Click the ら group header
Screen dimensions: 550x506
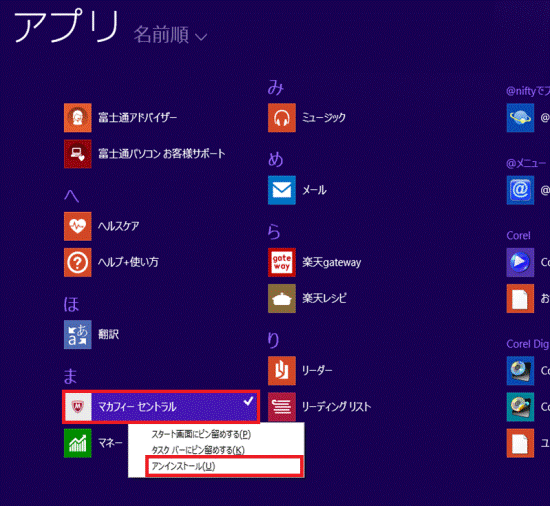tap(274, 232)
